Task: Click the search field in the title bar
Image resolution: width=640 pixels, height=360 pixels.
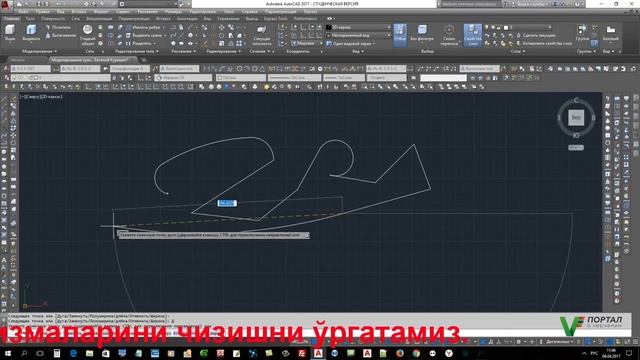Action: tap(470, 4)
